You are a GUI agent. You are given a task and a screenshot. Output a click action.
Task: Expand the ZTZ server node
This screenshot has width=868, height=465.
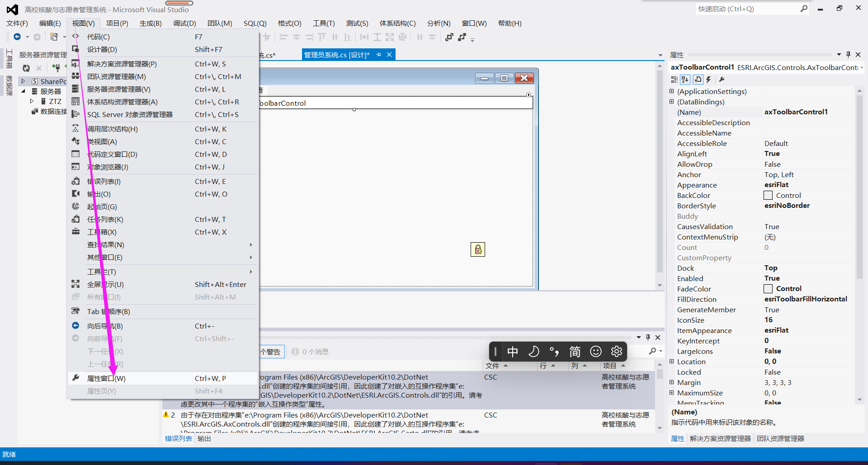point(32,101)
